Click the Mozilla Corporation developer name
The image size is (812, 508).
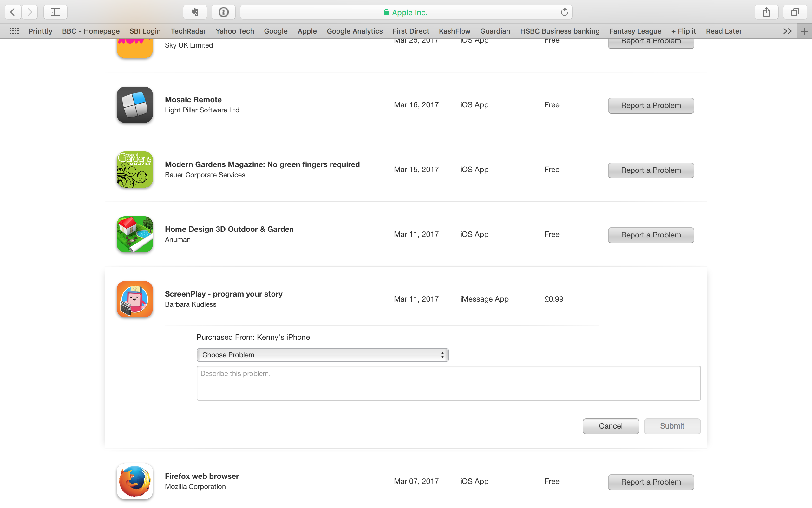click(195, 487)
